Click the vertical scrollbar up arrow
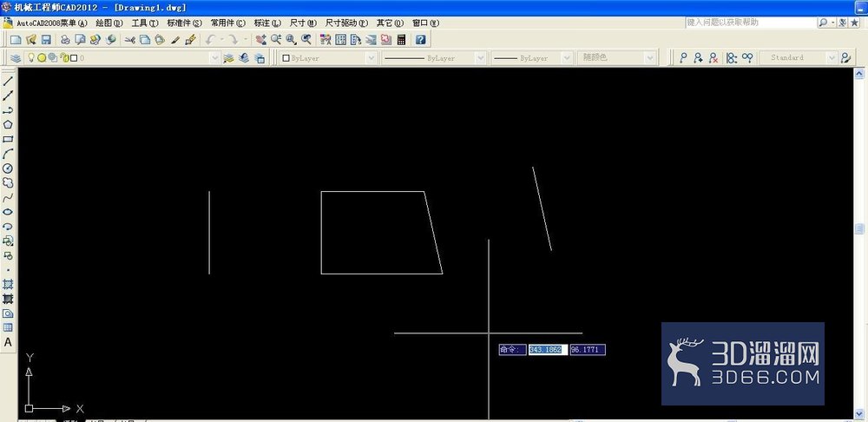Image resolution: width=868 pixels, height=422 pixels. [859, 73]
